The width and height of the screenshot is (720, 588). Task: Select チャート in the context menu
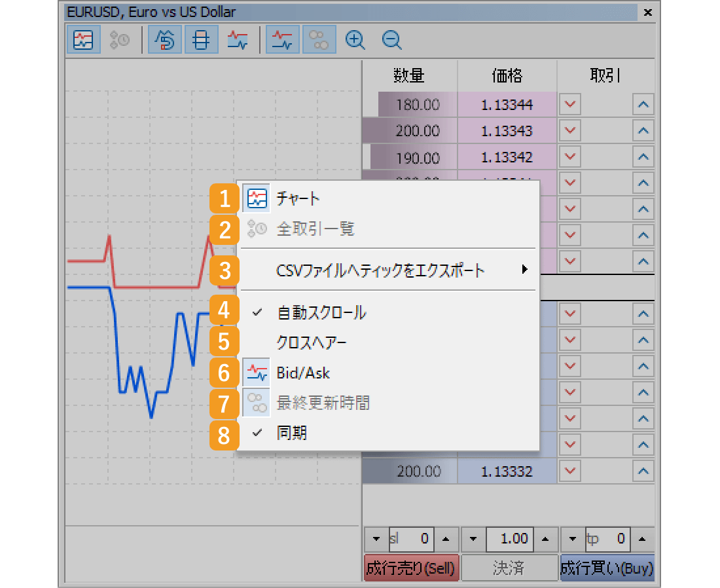point(388,198)
